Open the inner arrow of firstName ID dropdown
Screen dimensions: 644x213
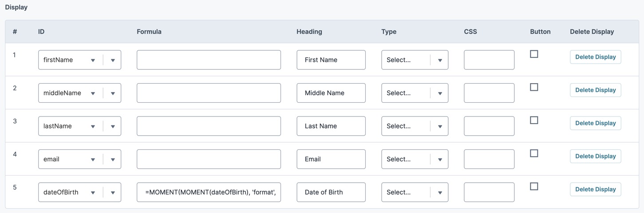point(93,60)
